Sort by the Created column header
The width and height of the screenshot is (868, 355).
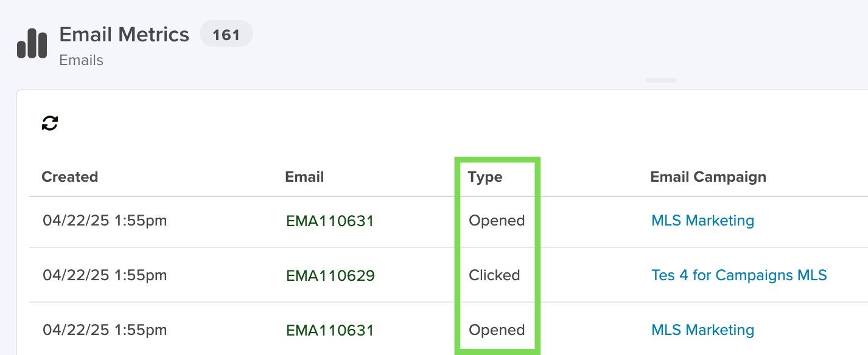click(x=69, y=177)
